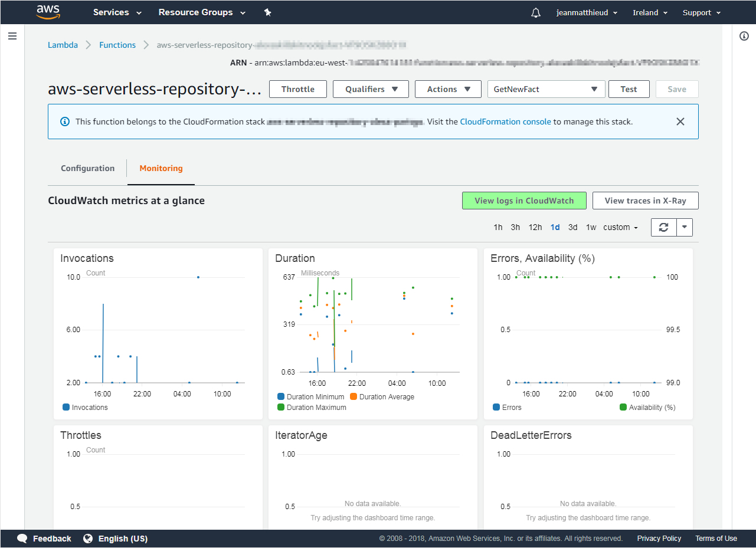Select the 1h time range
756x548 pixels.
(x=498, y=227)
